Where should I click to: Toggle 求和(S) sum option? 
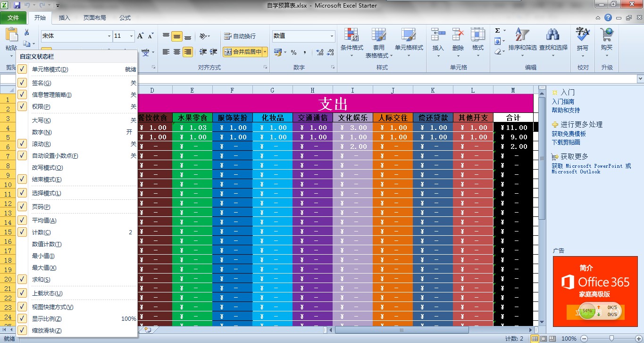coord(77,279)
